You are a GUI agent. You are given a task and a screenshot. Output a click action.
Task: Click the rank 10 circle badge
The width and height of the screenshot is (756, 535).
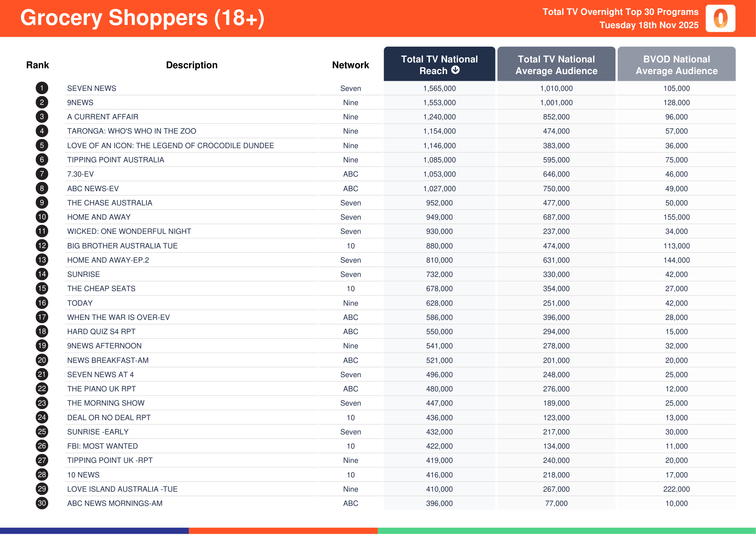coord(42,217)
